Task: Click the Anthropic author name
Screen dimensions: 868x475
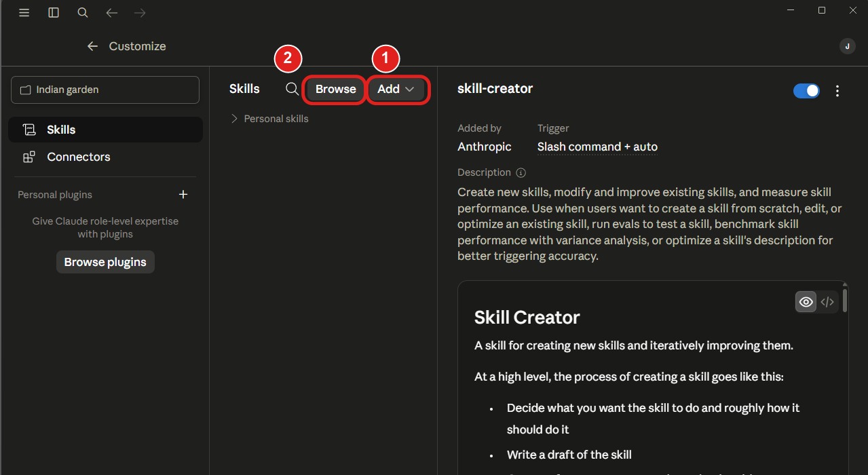Action: coord(485,147)
